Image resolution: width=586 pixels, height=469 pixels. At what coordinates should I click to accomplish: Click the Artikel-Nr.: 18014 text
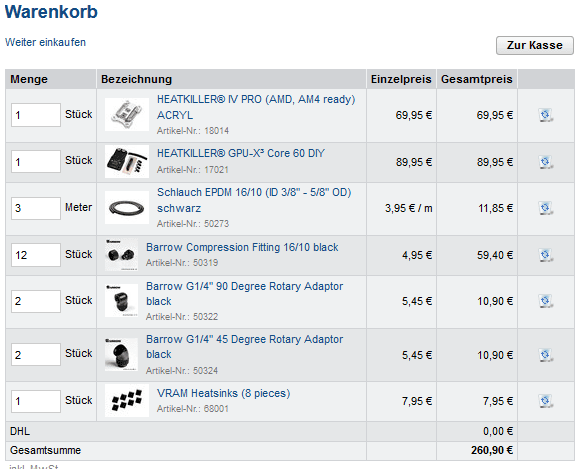click(193, 131)
